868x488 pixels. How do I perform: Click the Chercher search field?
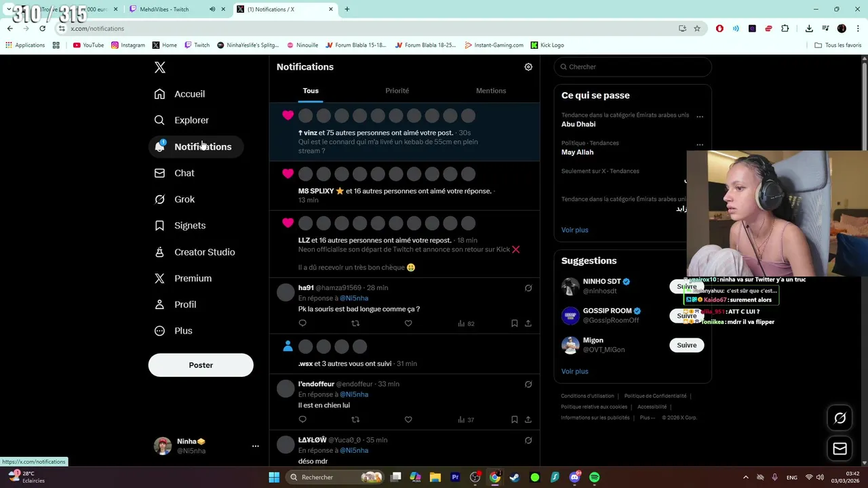point(633,67)
